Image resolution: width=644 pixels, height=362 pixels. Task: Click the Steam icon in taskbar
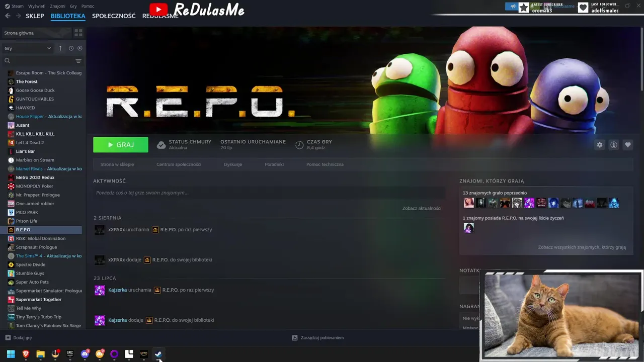(158, 354)
